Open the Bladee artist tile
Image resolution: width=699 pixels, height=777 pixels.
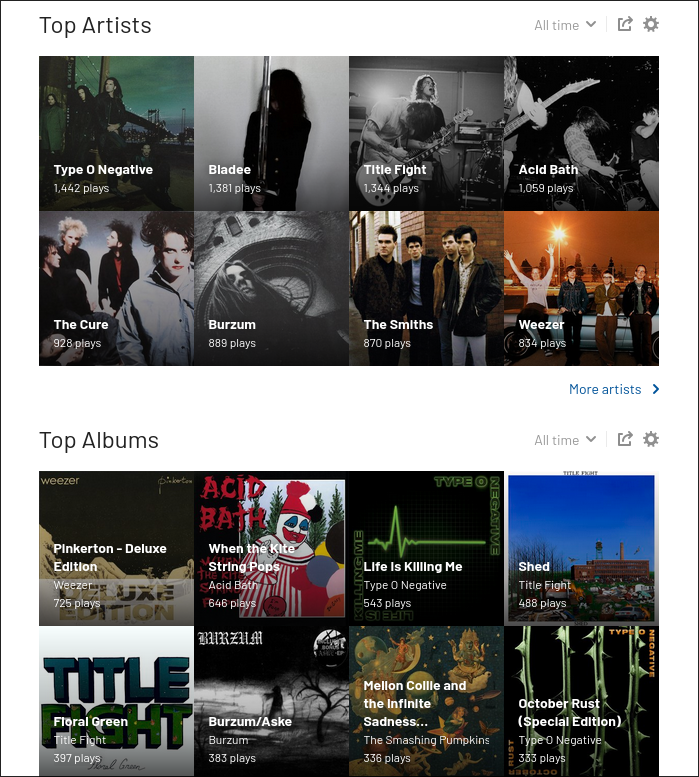click(271, 133)
